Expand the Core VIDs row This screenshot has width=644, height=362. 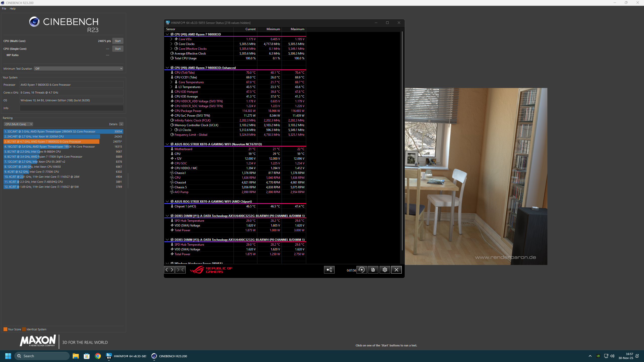171,39
